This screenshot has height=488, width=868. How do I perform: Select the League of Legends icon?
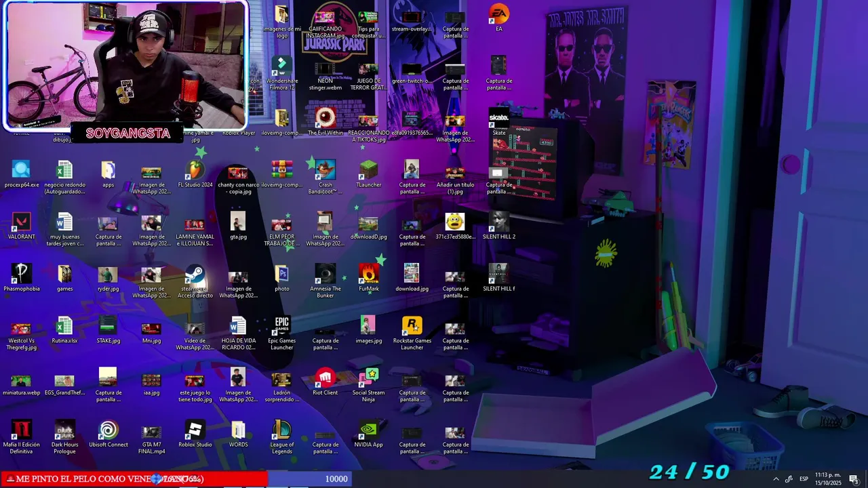coord(282,437)
